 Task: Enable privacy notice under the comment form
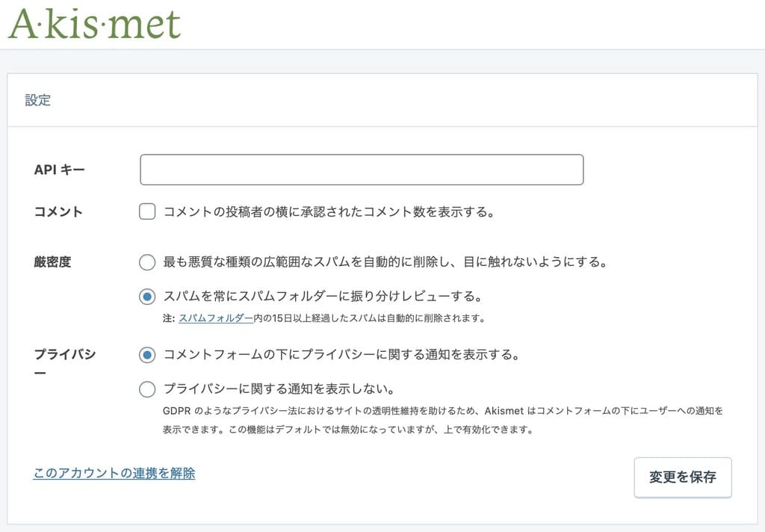pyautogui.click(x=146, y=355)
